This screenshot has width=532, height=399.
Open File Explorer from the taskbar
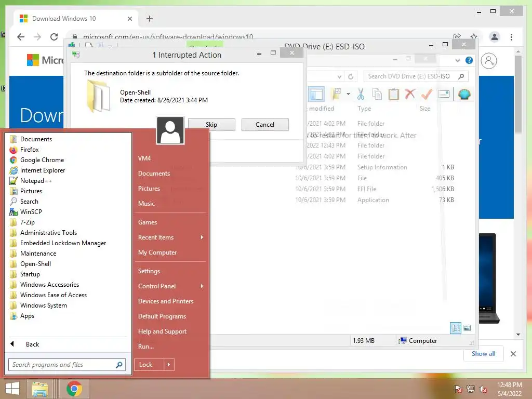(40, 389)
